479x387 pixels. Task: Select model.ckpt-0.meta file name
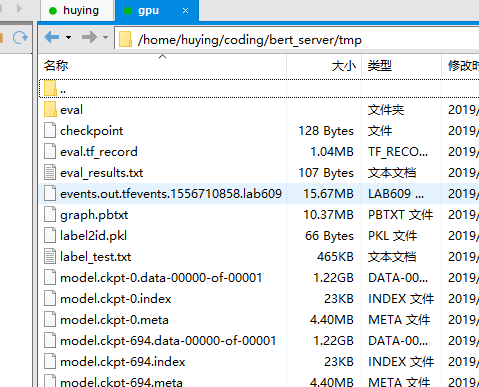tap(114, 320)
